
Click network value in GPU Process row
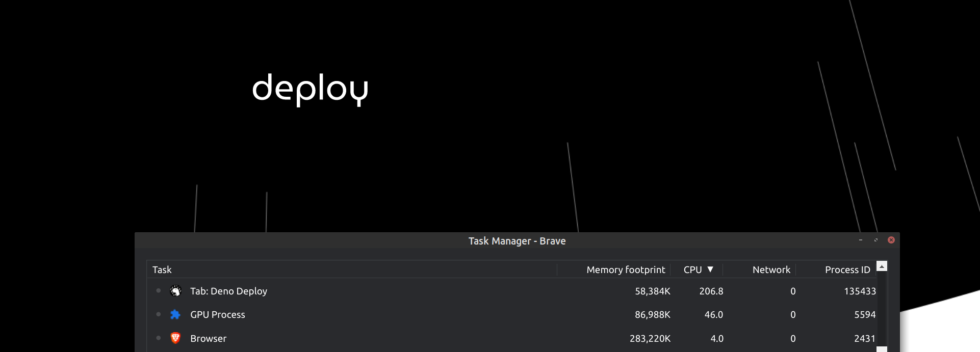pyautogui.click(x=793, y=315)
